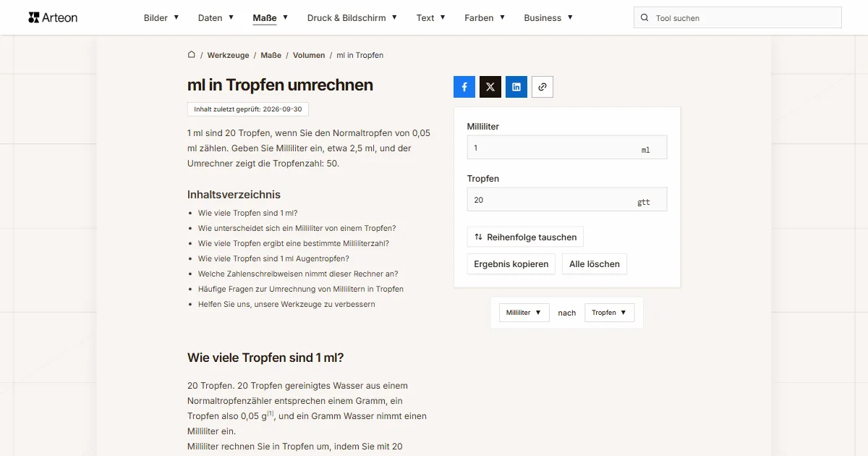Screen dimensions: 868x456
Task: Share page on Facebook
Action: (464, 87)
